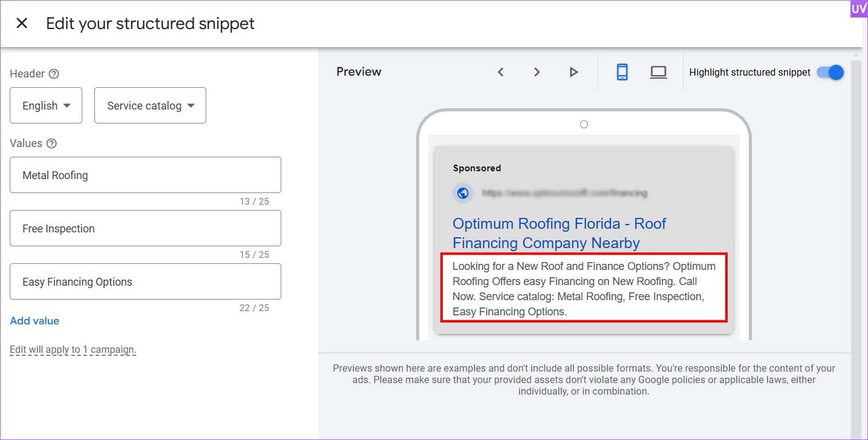868x440 pixels.
Task: Switch preview to desktop device
Action: 658,72
